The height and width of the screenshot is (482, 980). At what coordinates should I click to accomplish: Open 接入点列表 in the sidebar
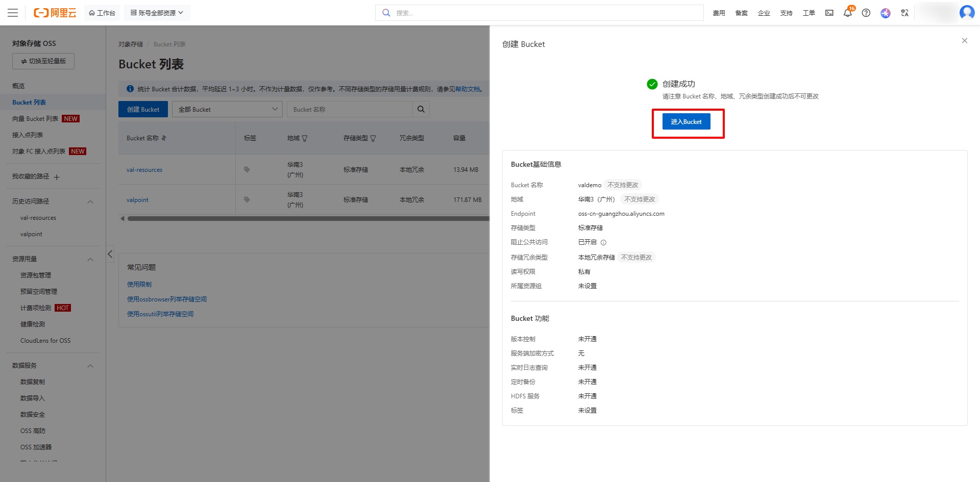(28, 135)
